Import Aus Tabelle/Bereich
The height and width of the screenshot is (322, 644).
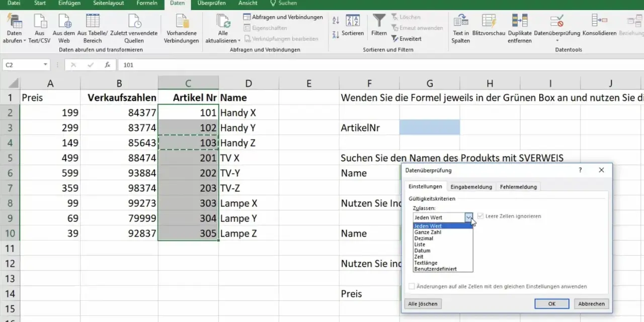[93, 29]
